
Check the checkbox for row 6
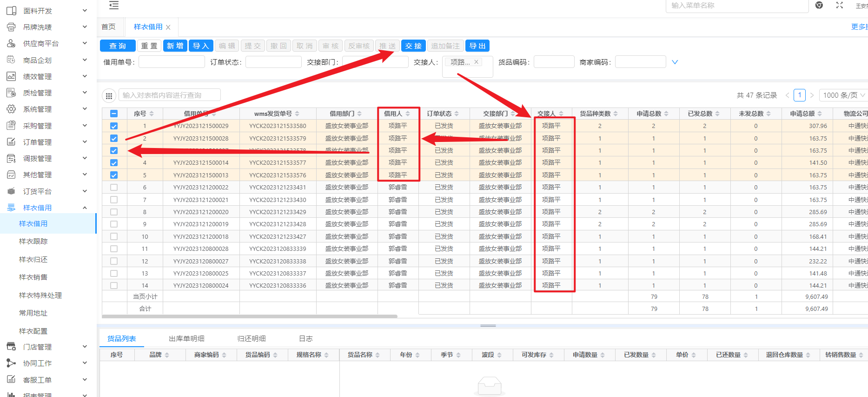[114, 188]
